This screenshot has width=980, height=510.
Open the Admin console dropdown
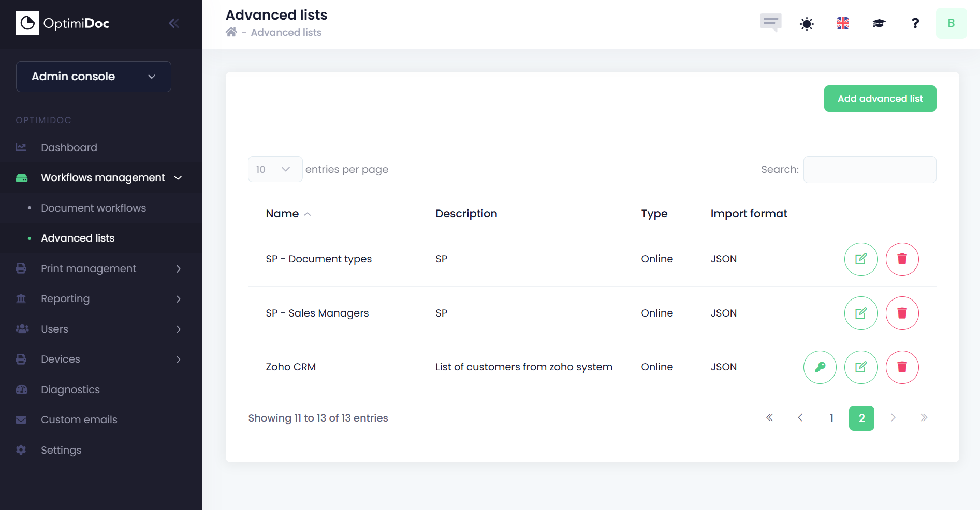tap(94, 77)
